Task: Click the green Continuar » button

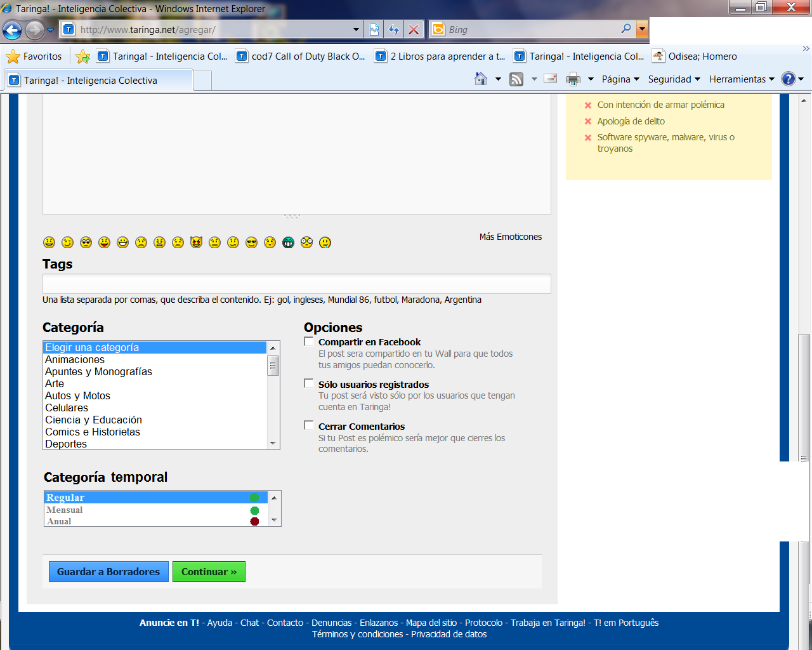Action: pos(209,571)
